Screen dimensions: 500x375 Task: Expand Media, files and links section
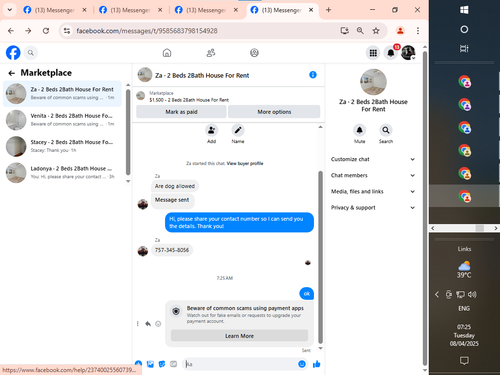[x=373, y=191]
